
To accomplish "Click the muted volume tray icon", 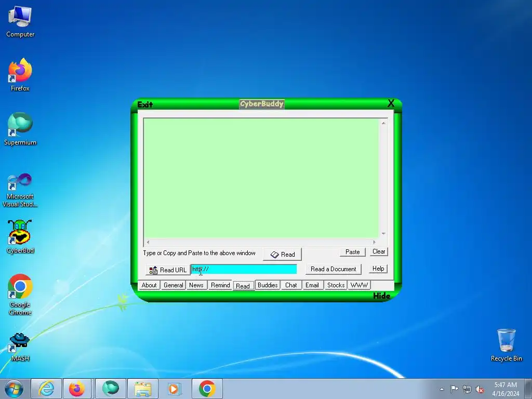I will [480, 389].
